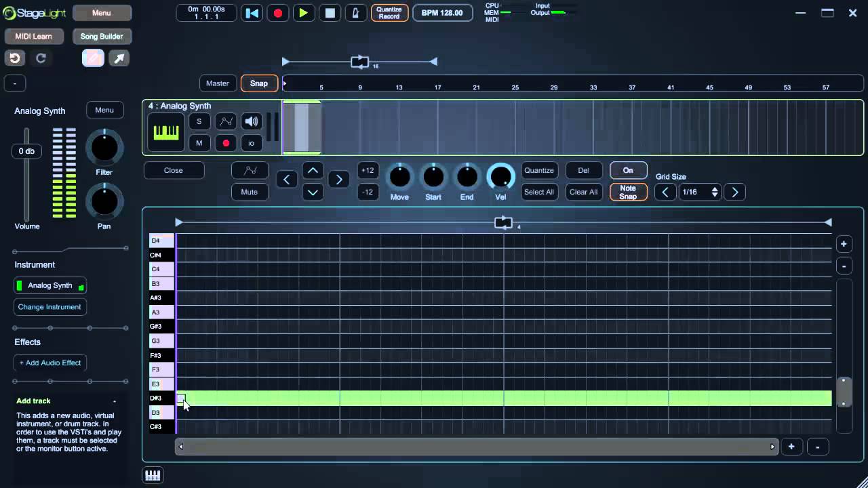Toggle the On button in the editor

click(x=628, y=170)
